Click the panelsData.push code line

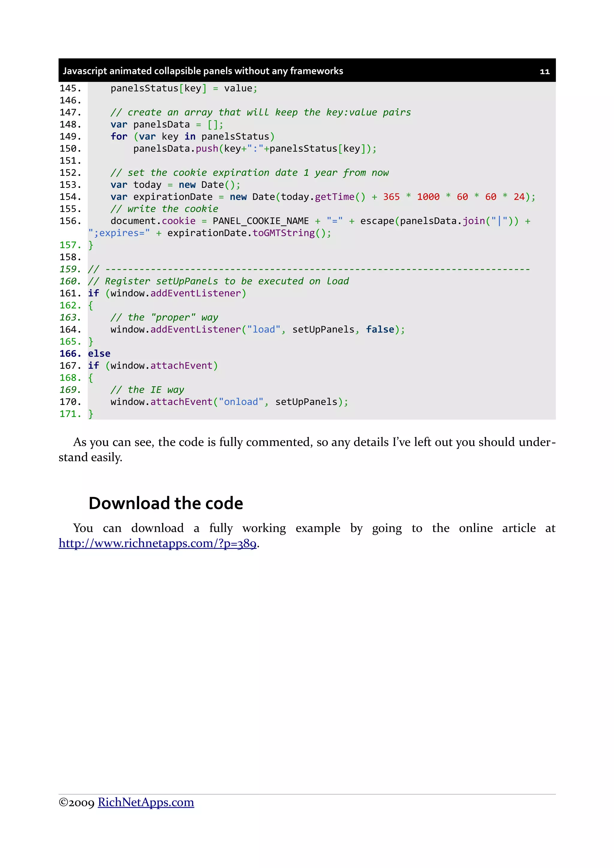254,149
